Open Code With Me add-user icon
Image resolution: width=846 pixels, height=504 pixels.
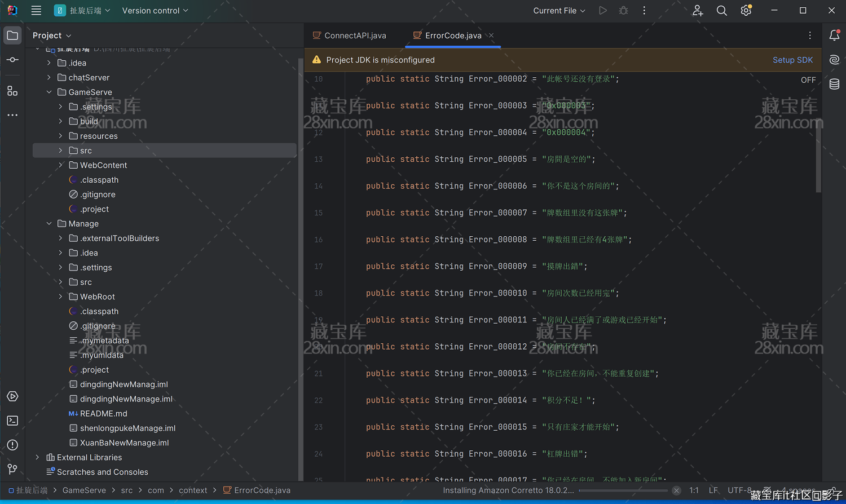698,10
